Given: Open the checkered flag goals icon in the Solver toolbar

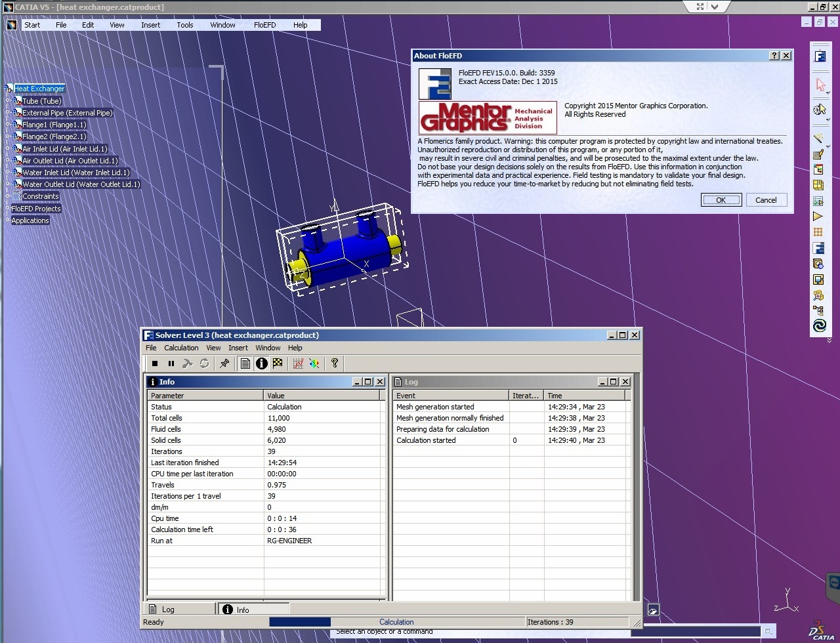Looking at the screenshot, I should pos(278,363).
